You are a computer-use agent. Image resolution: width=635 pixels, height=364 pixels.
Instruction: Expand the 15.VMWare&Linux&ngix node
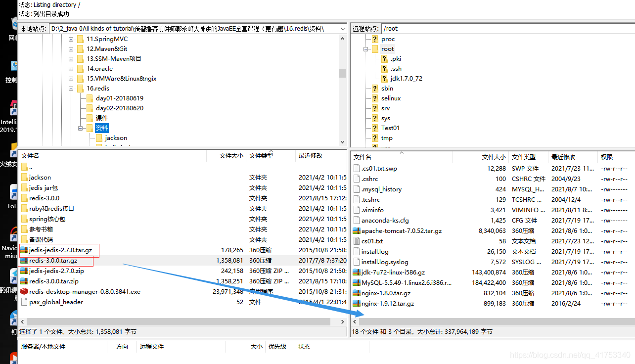click(x=71, y=79)
